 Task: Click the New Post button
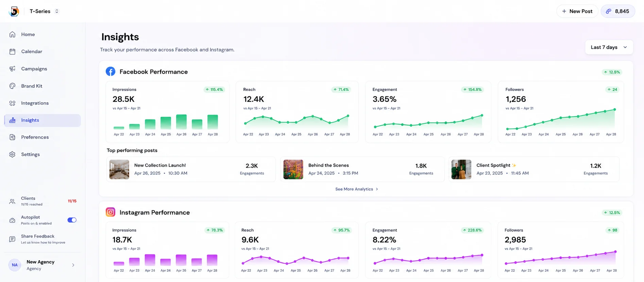(x=577, y=11)
